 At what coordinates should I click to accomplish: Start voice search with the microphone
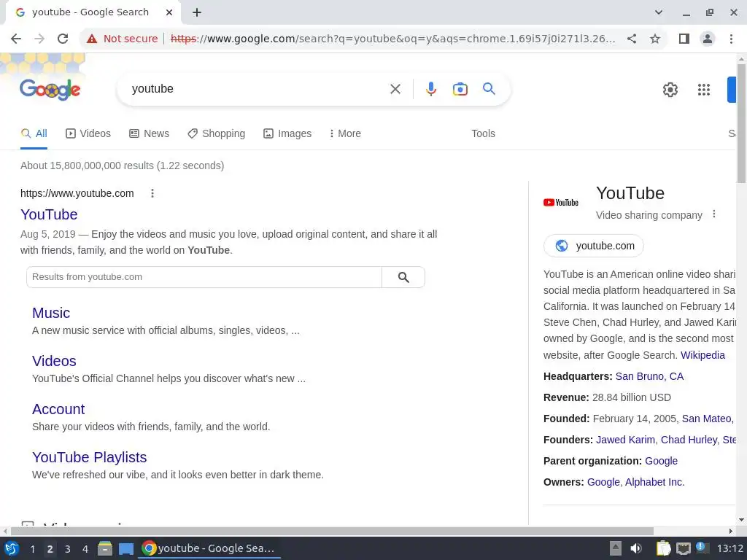430,89
